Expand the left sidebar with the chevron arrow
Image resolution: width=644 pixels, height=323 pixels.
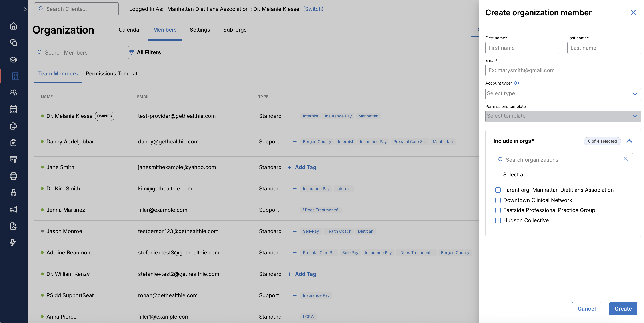[25, 9]
